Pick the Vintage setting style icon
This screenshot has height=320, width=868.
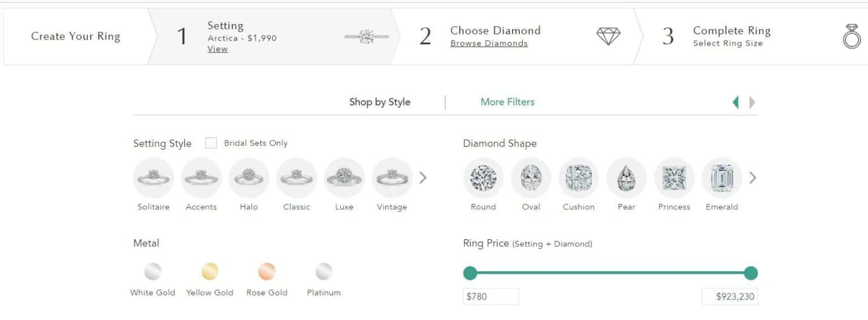(x=392, y=178)
